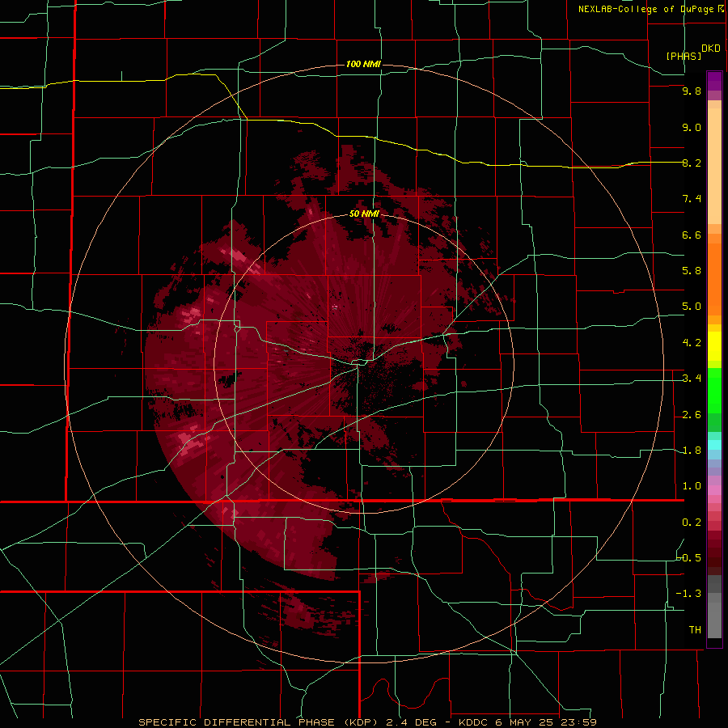The width and height of the screenshot is (728, 728).
Task: Click the 5.8 scale value
Action: coord(692,271)
